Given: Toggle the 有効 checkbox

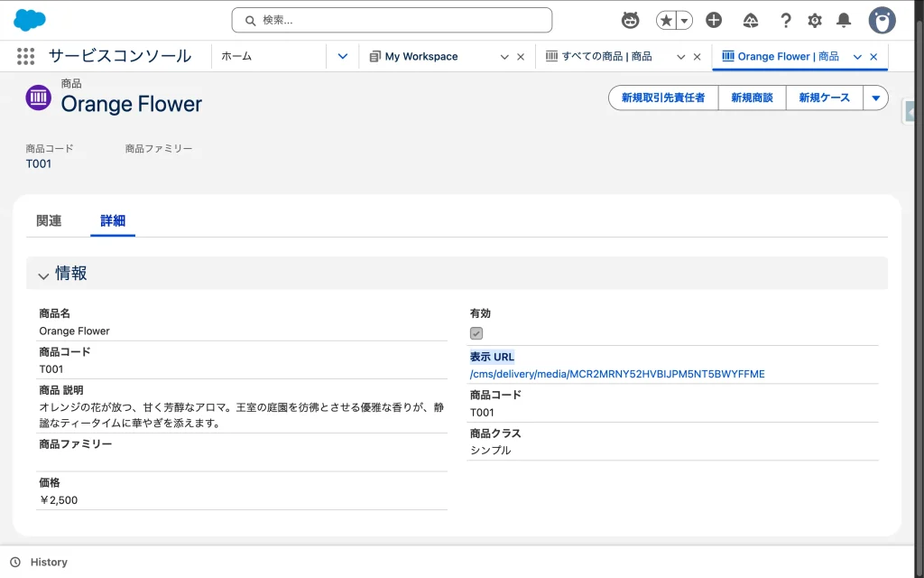Looking at the screenshot, I should [476, 333].
